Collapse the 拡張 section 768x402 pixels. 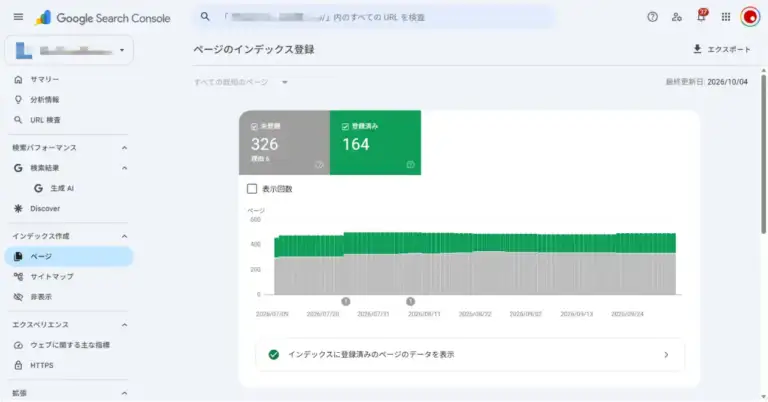[124, 393]
